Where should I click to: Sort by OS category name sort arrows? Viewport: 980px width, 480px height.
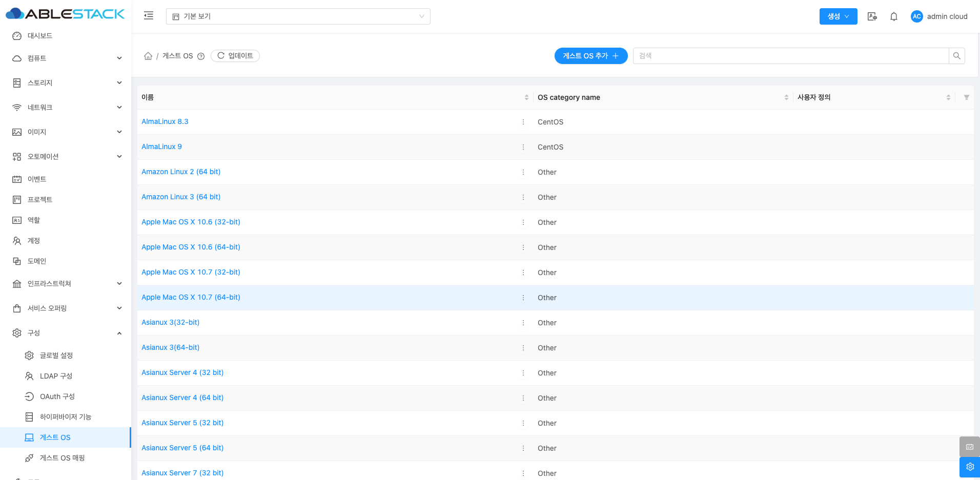[786, 97]
